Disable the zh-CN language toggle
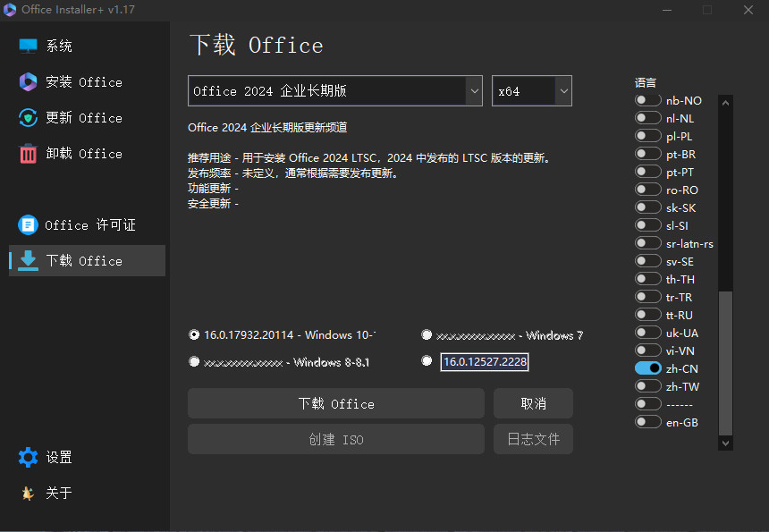 (x=647, y=367)
